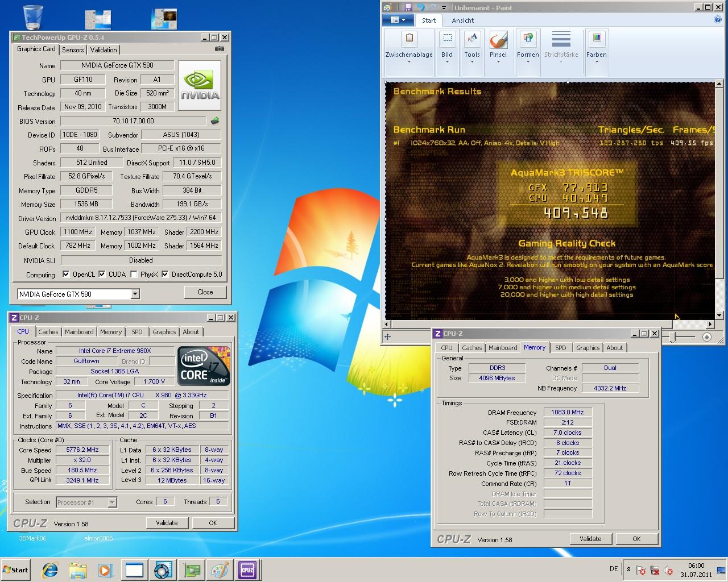
Task: Click the volume speaker tray icon
Action: 668,570
